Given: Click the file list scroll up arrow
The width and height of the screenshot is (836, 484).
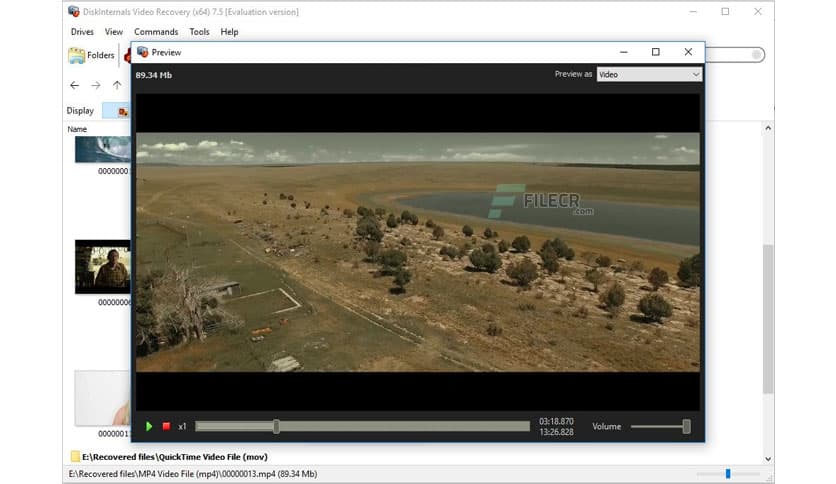Looking at the screenshot, I should click(x=768, y=128).
